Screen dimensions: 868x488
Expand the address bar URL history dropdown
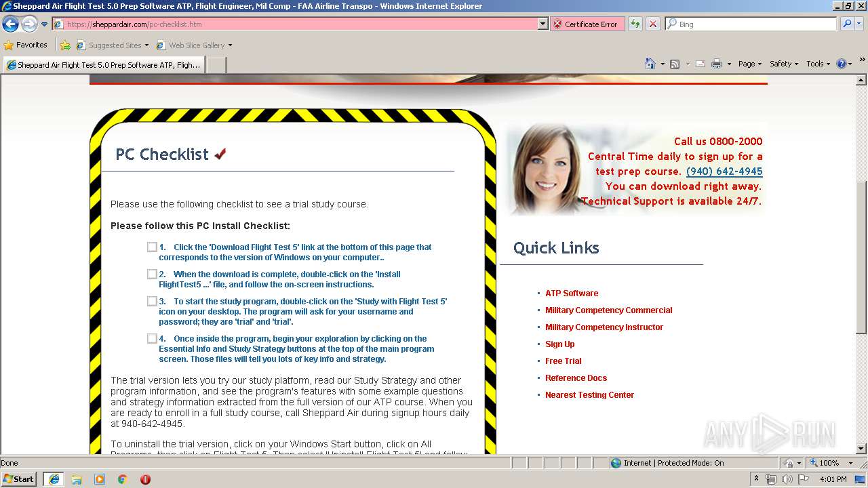click(x=542, y=24)
